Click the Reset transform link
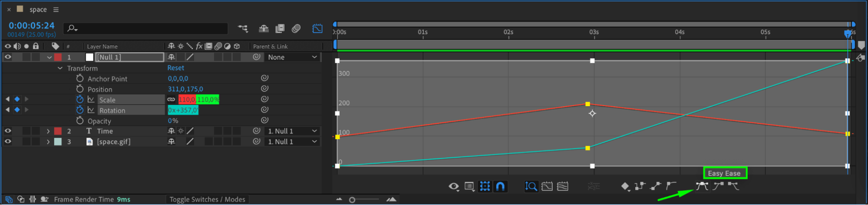Image resolution: width=868 pixels, height=205 pixels. (x=175, y=68)
